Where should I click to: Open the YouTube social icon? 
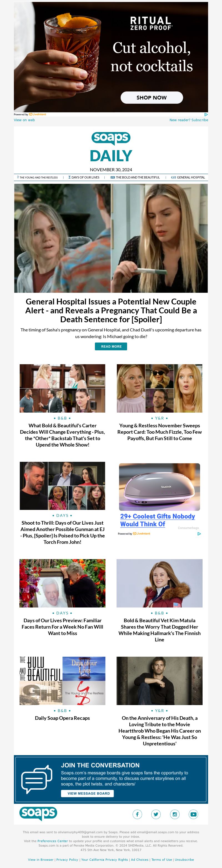pyautogui.click(x=193, y=814)
